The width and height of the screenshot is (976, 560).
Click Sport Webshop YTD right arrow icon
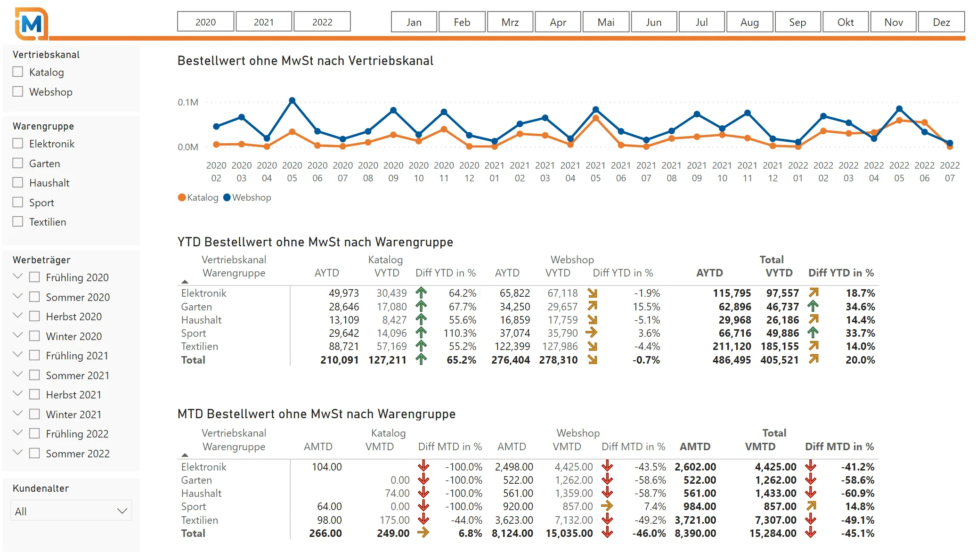click(592, 333)
